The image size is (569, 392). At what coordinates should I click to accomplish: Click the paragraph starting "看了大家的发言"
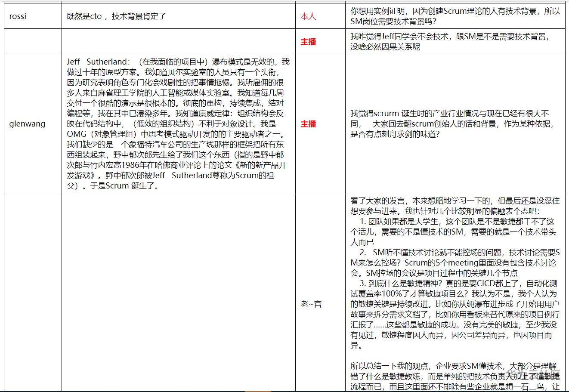[455, 206]
